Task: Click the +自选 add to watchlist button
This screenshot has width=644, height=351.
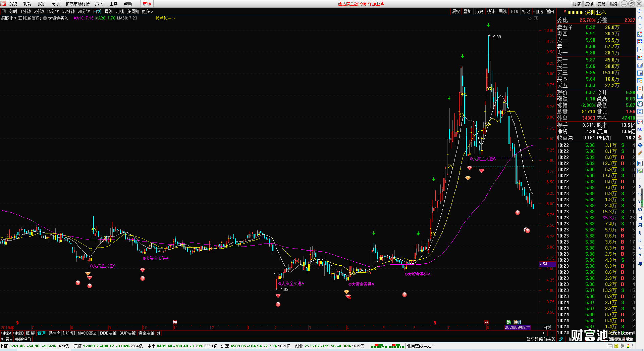Action: pyautogui.click(x=538, y=11)
